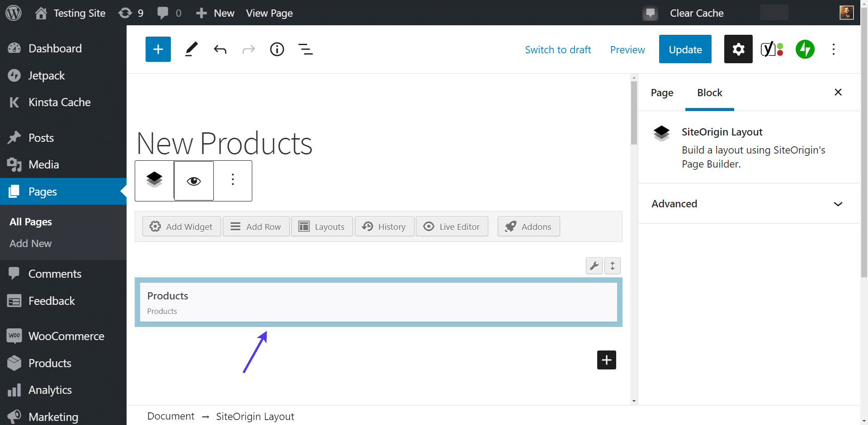
Task: Click the Update button
Action: pyautogui.click(x=685, y=49)
